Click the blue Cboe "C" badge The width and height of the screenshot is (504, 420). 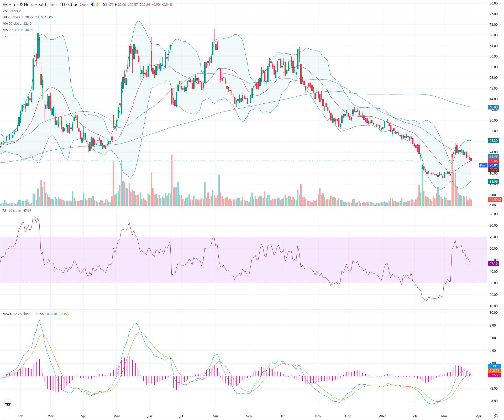pyautogui.click(x=92, y=4)
